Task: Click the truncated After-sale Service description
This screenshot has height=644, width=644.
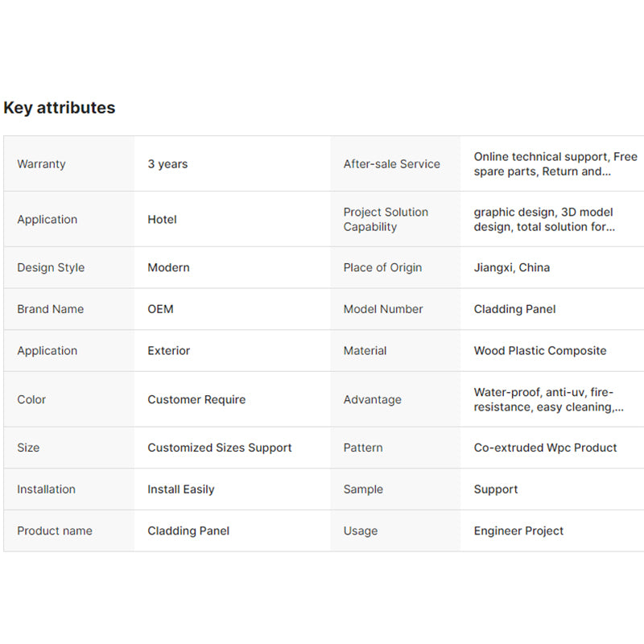Action: (555, 164)
